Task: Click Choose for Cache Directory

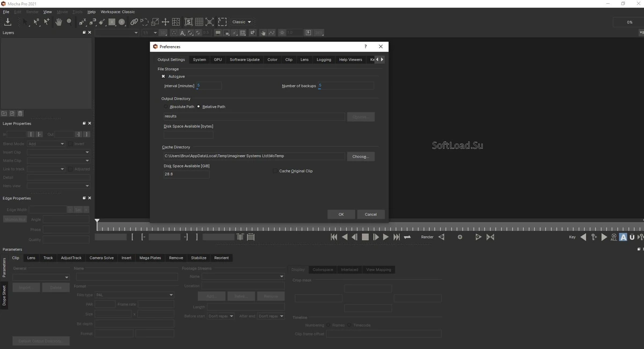Action: click(x=361, y=157)
